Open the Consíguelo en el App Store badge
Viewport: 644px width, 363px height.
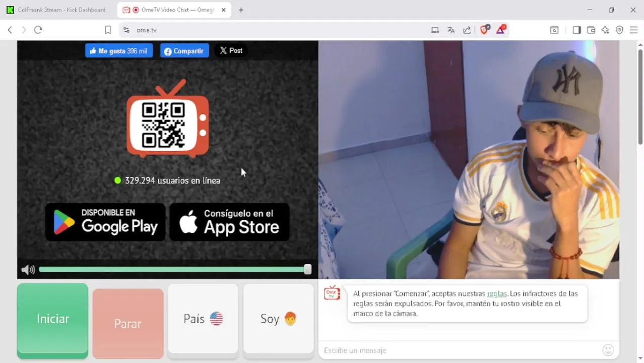(x=229, y=222)
